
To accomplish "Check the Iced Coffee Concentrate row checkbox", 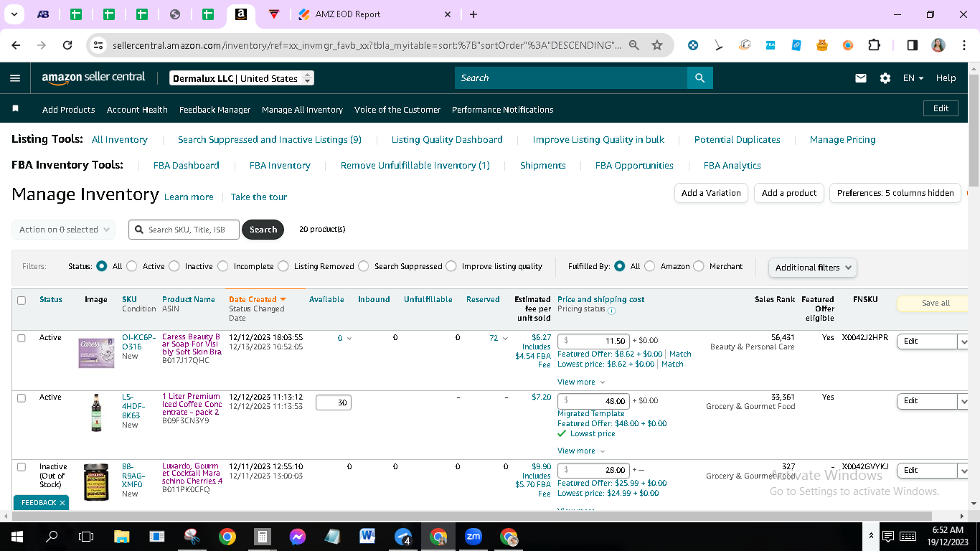I will pos(22,397).
